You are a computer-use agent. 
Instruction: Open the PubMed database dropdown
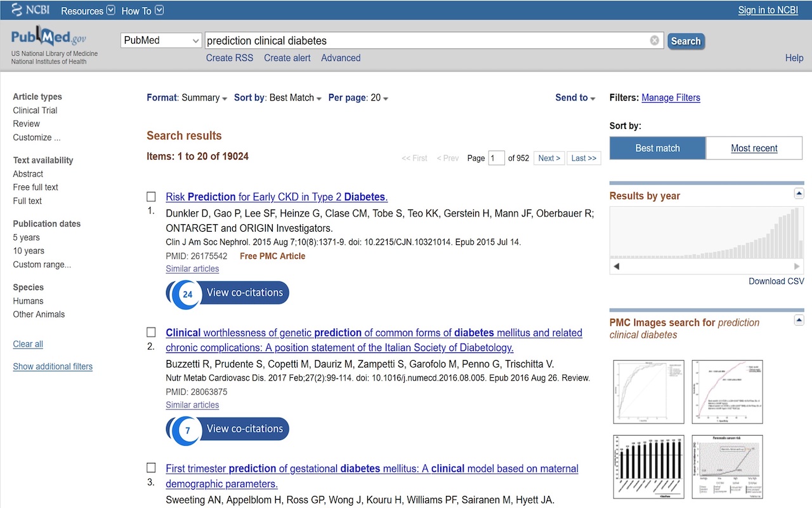[x=161, y=41]
